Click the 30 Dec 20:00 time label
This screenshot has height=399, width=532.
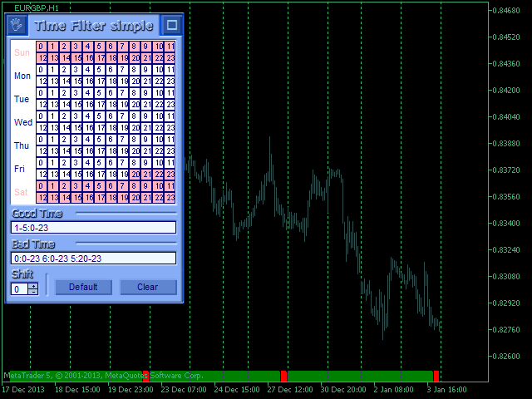(343, 390)
